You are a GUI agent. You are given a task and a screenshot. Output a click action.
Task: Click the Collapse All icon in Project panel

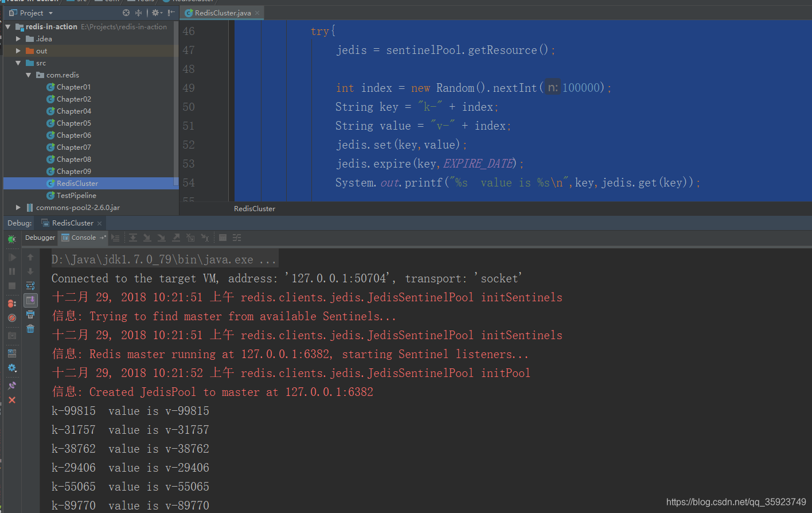tap(138, 13)
